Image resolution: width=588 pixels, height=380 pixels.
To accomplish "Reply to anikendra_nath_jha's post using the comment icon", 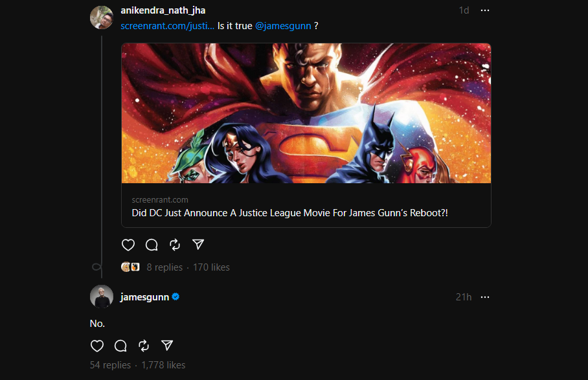I will (x=152, y=245).
